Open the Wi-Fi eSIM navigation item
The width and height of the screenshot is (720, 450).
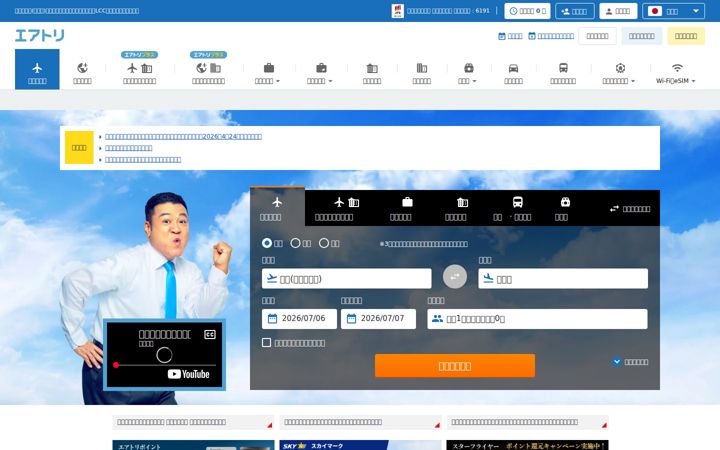675,73
